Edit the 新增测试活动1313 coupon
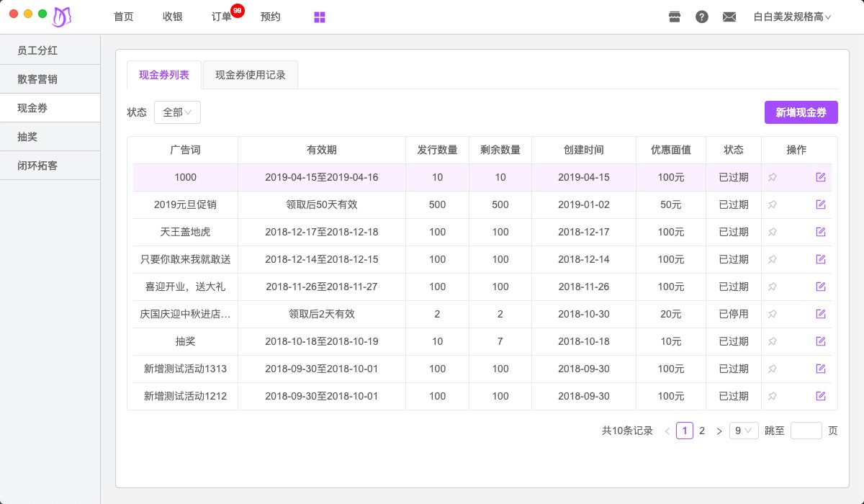The width and height of the screenshot is (864, 504). (x=821, y=369)
